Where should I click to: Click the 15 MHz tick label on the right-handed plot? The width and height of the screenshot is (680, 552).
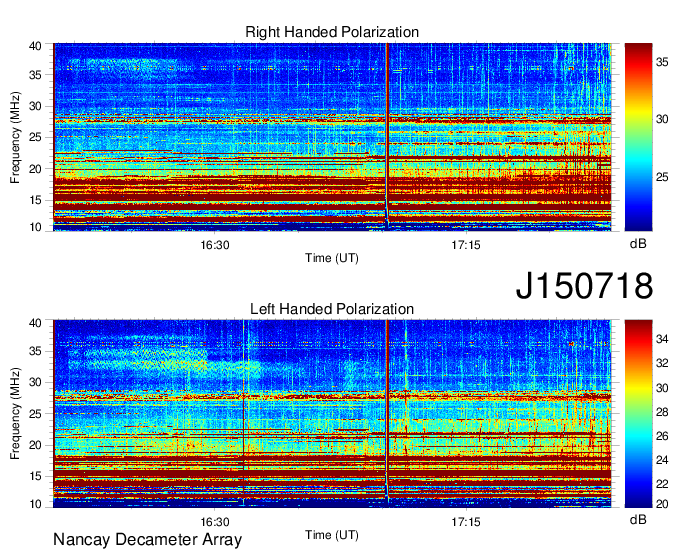[x=36, y=200]
